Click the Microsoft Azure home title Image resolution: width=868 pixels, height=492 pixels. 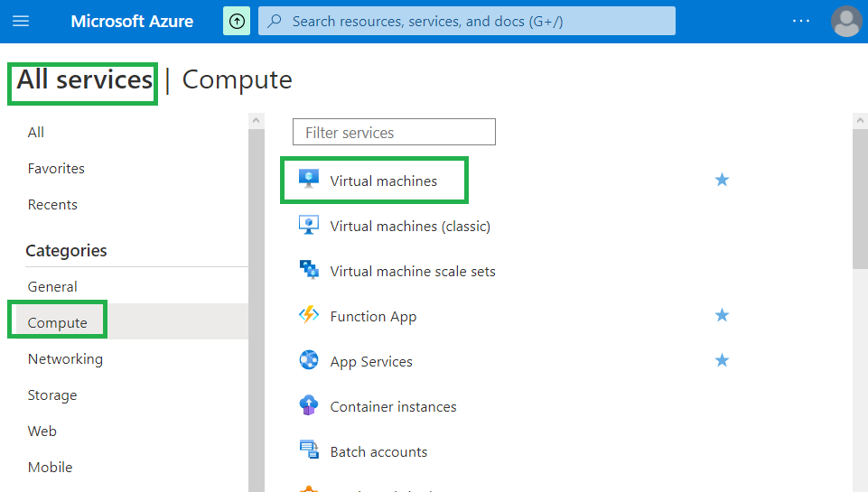click(x=132, y=21)
